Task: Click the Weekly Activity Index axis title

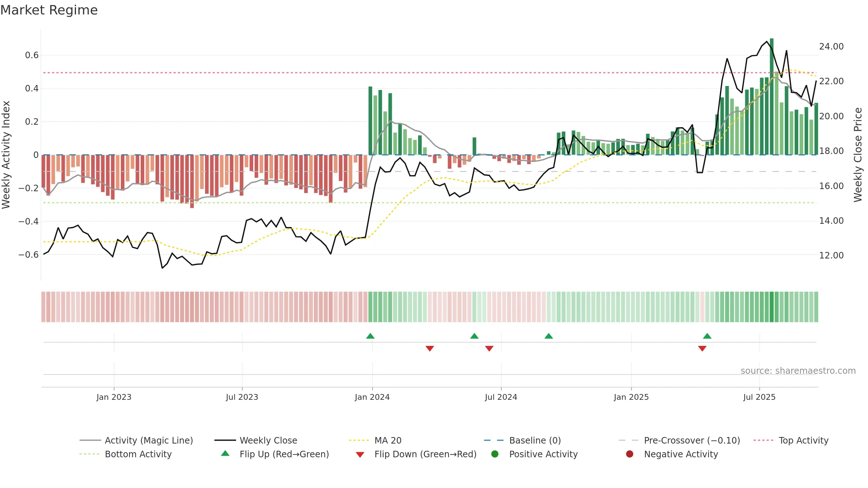Action: [6, 155]
